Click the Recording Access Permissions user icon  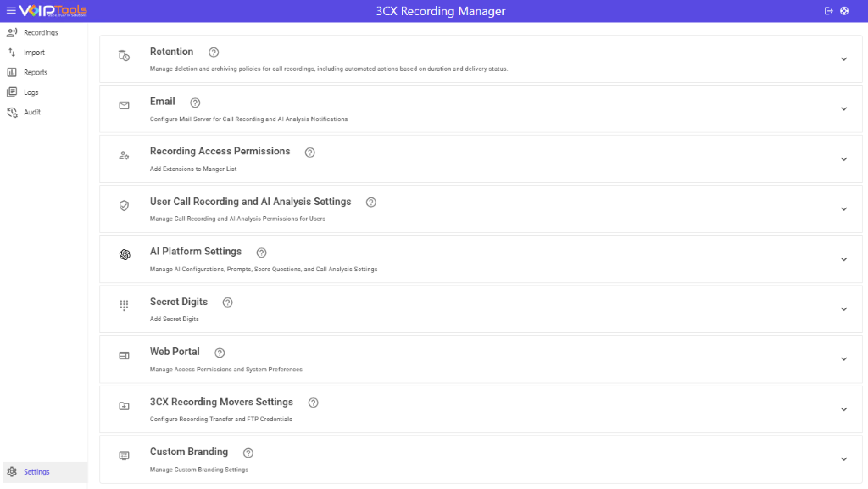pos(124,155)
